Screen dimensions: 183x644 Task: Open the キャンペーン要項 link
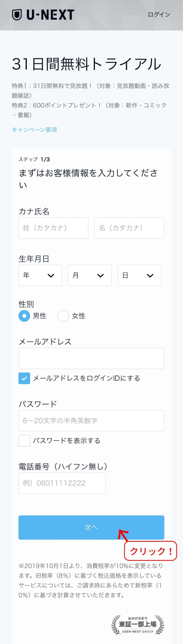(x=34, y=130)
